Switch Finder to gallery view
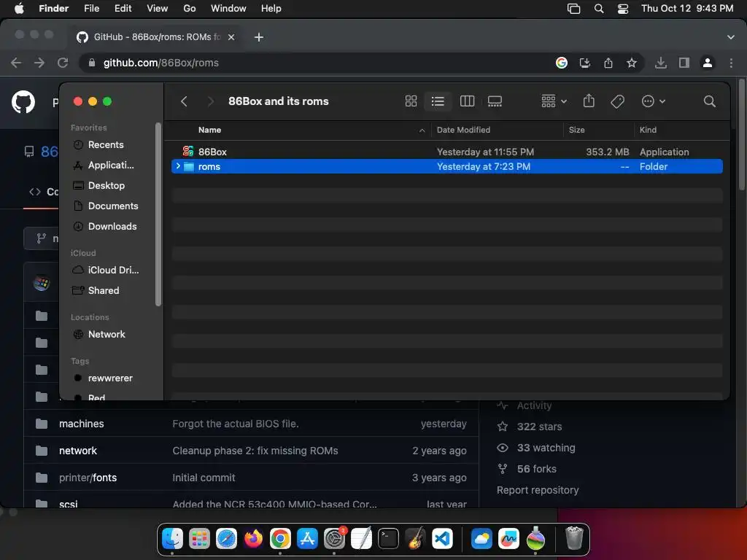 pos(495,101)
